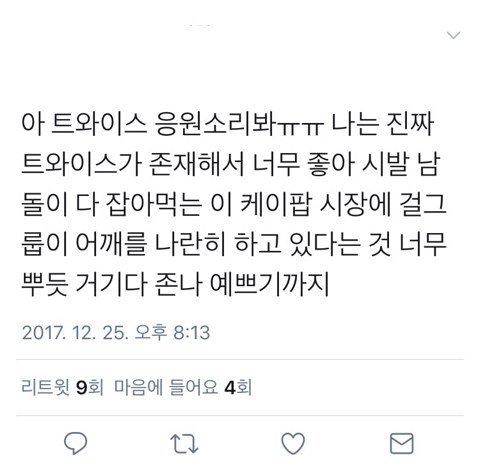The height and width of the screenshot is (468, 480).
Task: Open the tweet options chevron menu
Action: [x=453, y=35]
